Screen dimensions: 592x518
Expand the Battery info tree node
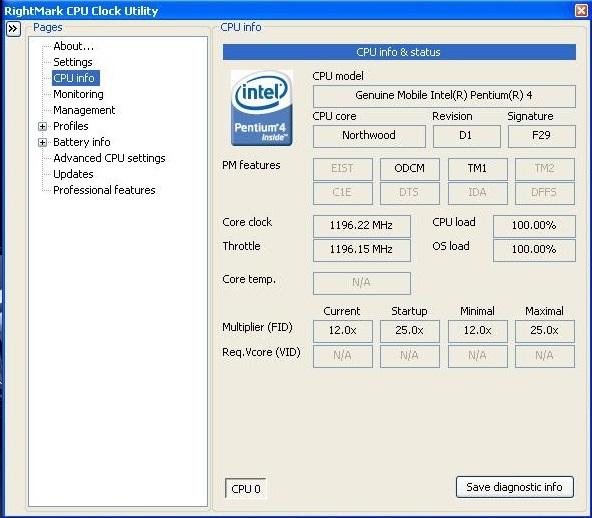[x=42, y=142]
